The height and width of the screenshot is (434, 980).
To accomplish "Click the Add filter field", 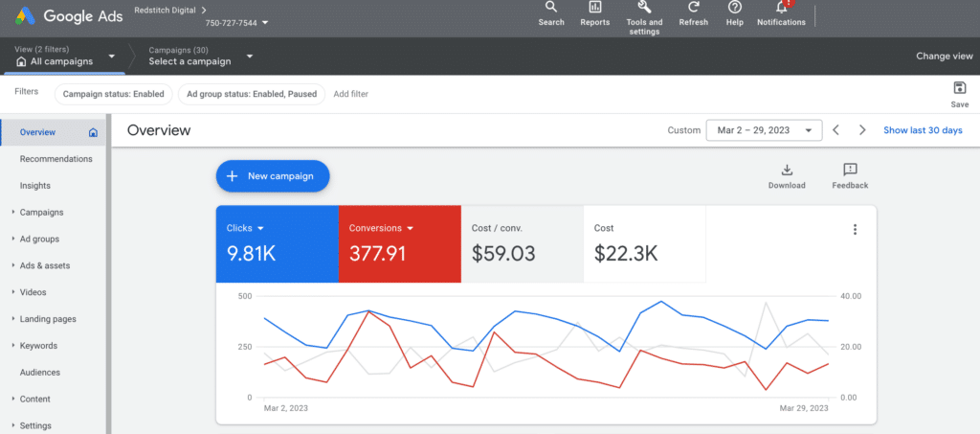I will click(x=350, y=94).
